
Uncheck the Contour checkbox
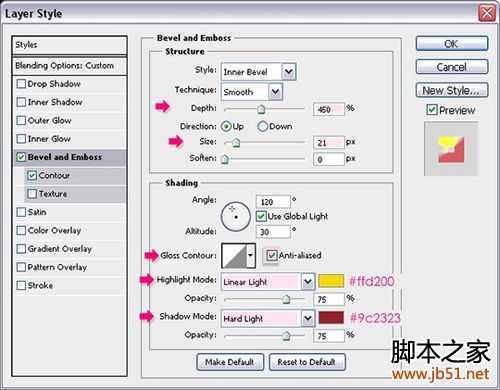(x=32, y=175)
